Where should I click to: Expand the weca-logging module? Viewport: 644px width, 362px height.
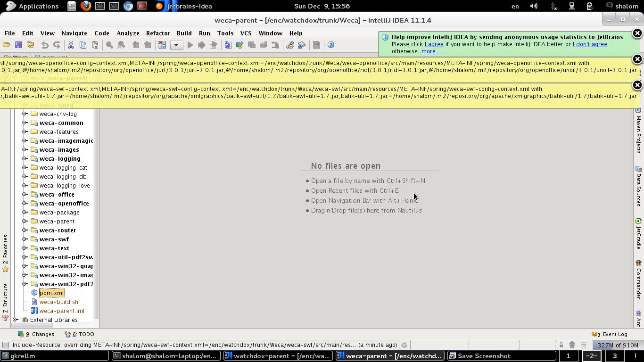[25, 158]
